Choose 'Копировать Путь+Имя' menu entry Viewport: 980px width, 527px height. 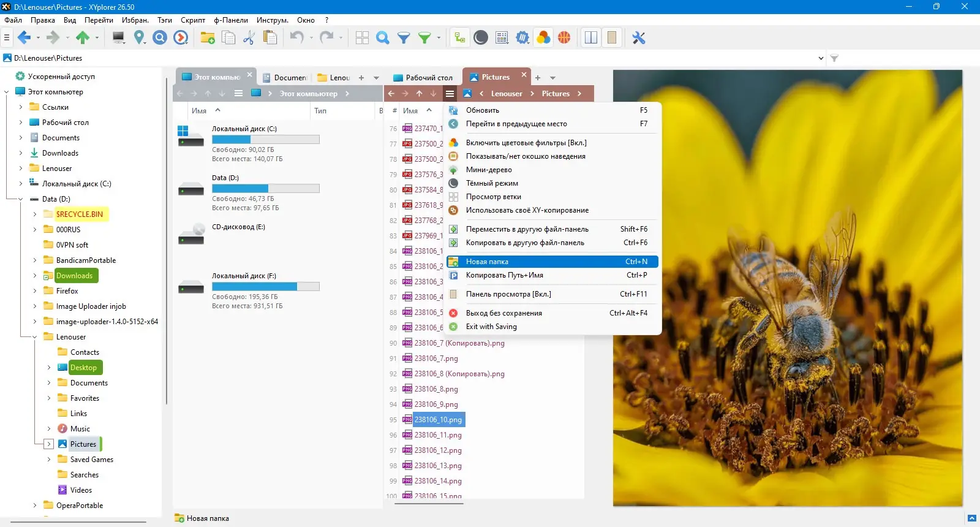[x=552, y=275]
